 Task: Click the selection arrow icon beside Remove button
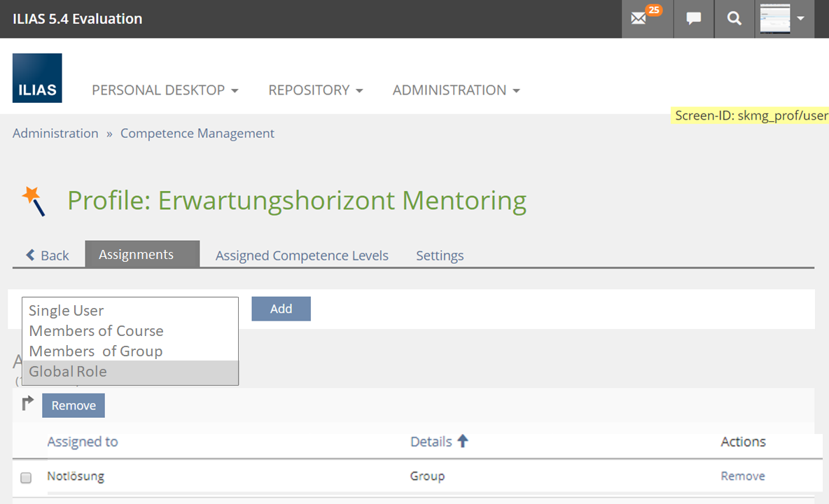(x=27, y=403)
